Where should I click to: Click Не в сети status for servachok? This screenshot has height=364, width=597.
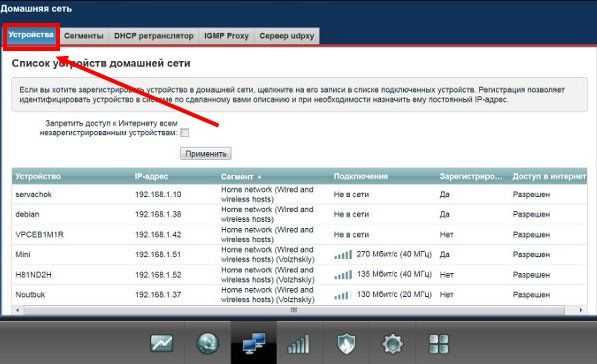tap(351, 195)
